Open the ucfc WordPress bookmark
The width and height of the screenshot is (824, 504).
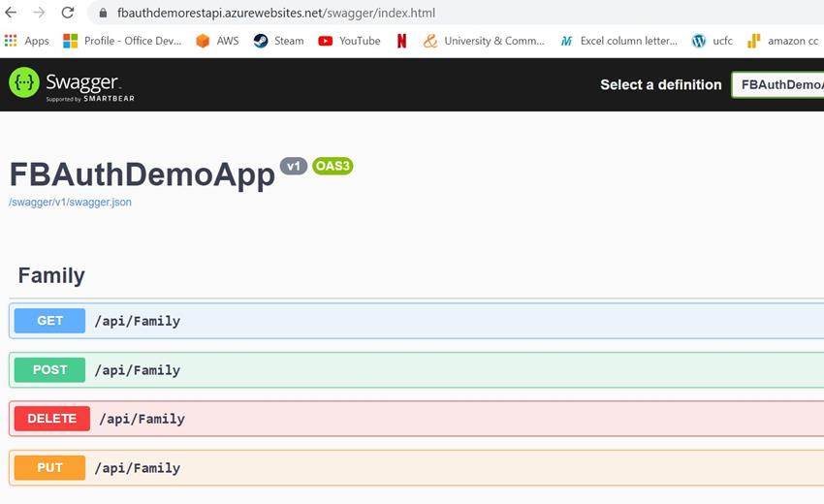pyautogui.click(x=713, y=41)
